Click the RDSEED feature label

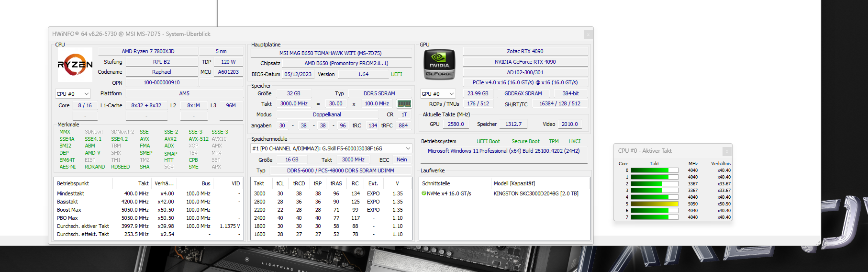(120, 167)
